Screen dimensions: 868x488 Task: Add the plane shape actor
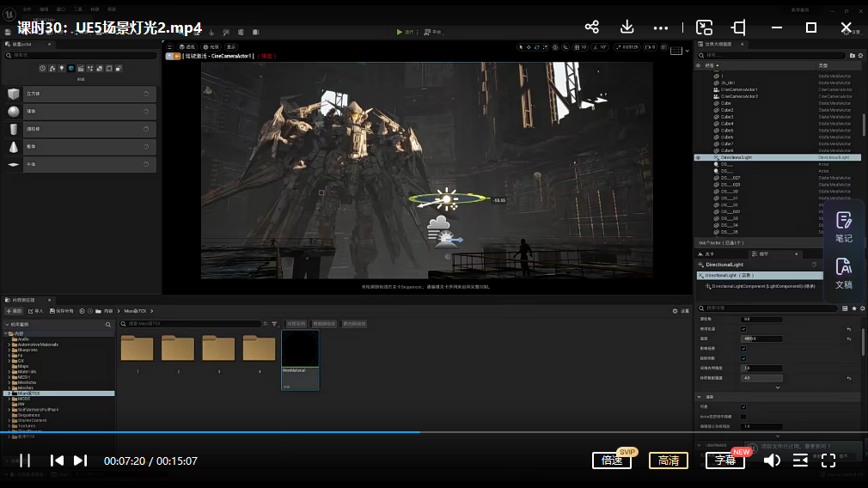[81, 164]
